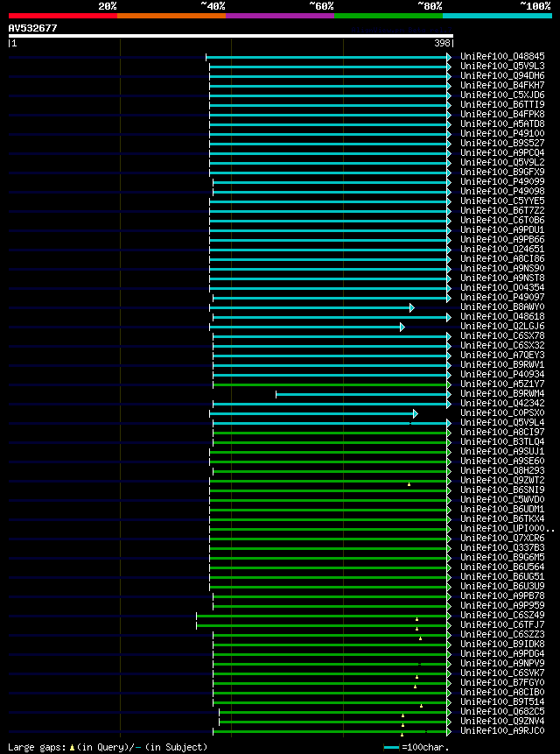Open hit UniRef100_A8CI97
The width and height of the screenshot is (560, 754).
502,432
